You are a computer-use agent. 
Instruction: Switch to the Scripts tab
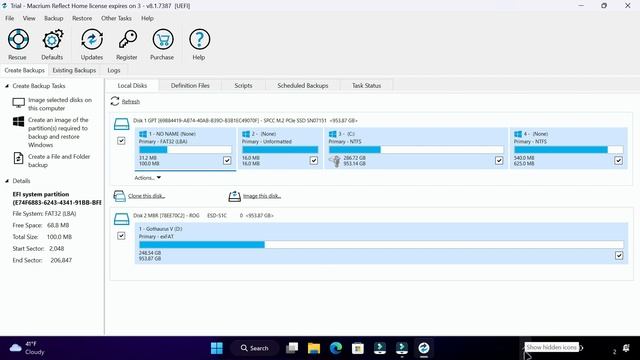243,85
